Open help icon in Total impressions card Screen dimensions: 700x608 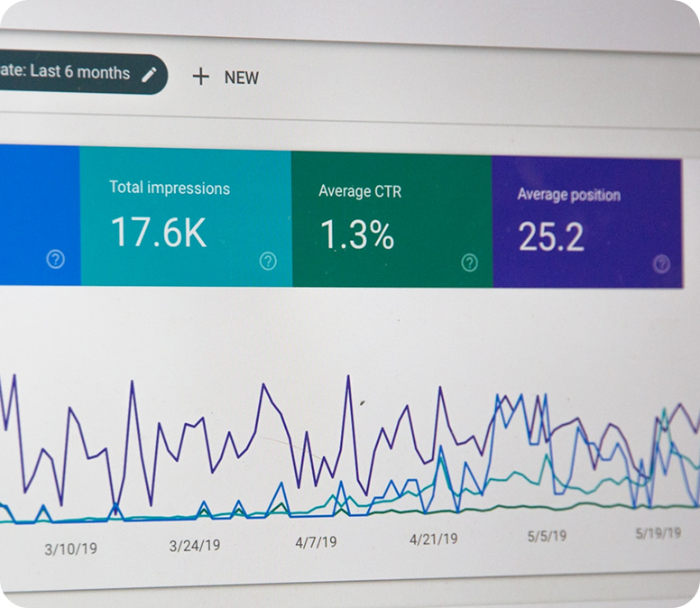tap(268, 261)
